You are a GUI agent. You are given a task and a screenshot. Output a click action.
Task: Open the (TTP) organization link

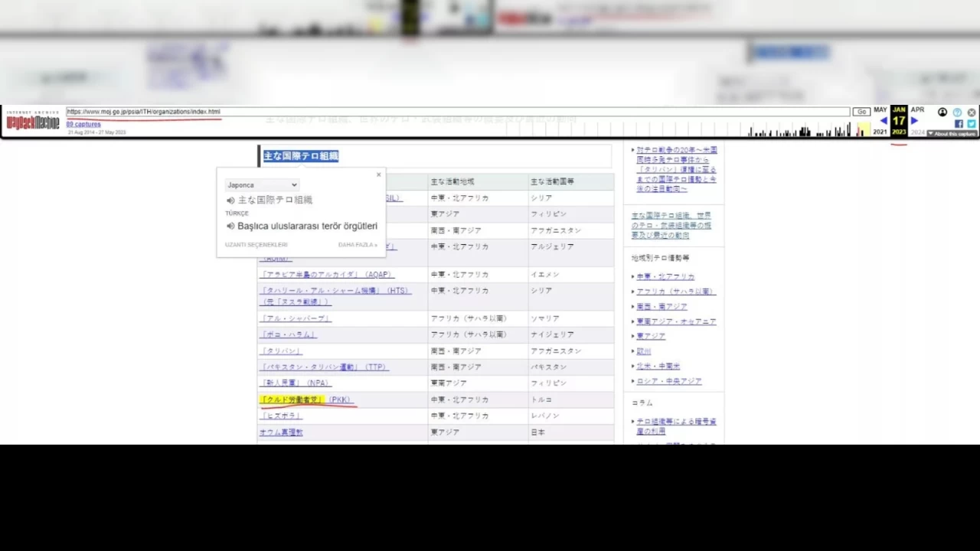point(324,367)
